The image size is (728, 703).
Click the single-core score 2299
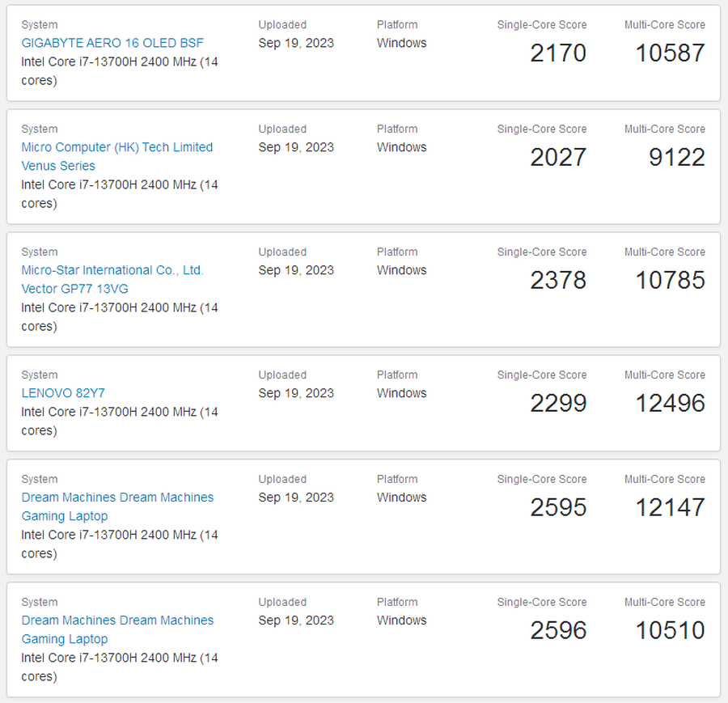click(x=558, y=404)
